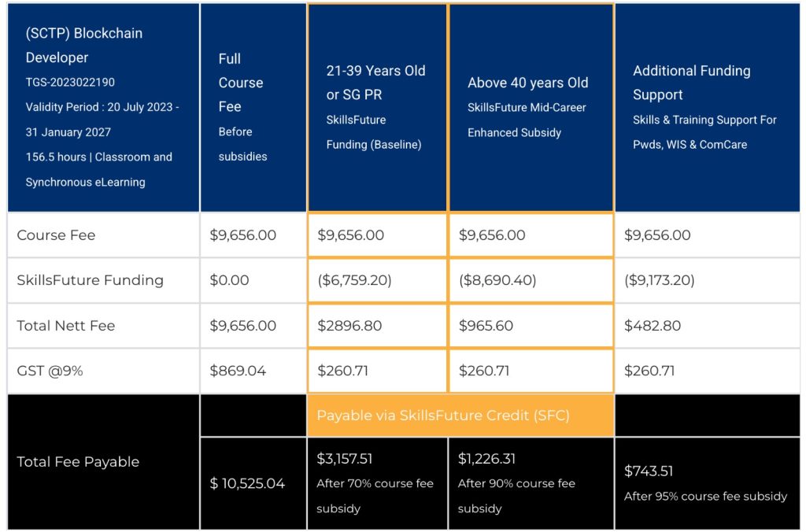The image size is (806, 532).
Task: Click the "Total Fee Payable" row label
Action: [78, 462]
